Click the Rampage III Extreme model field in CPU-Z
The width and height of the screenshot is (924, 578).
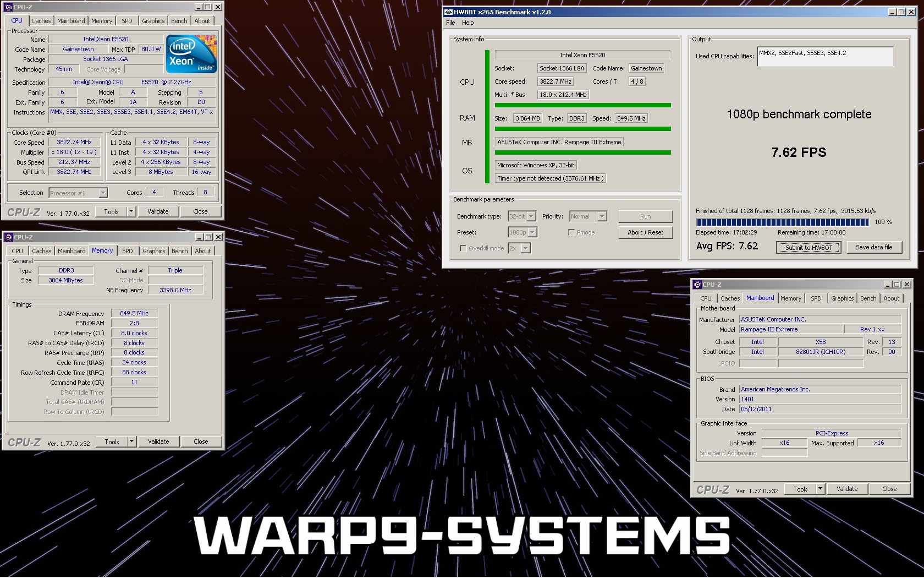[x=791, y=329]
